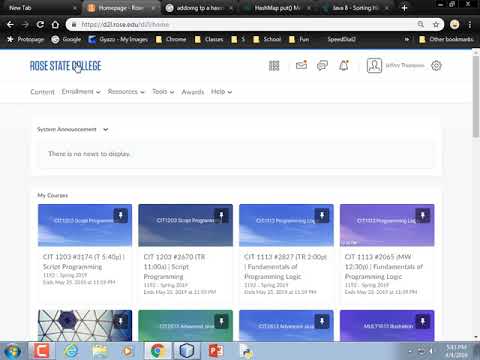Open the geodesic dome course thumbnail
The width and height of the screenshot is (480, 360).
point(85,326)
